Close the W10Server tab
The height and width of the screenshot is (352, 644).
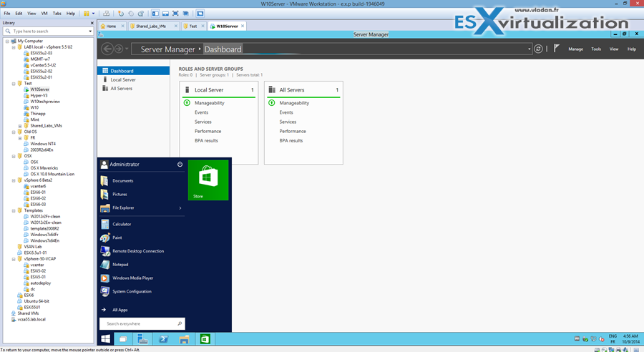pos(243,26)
